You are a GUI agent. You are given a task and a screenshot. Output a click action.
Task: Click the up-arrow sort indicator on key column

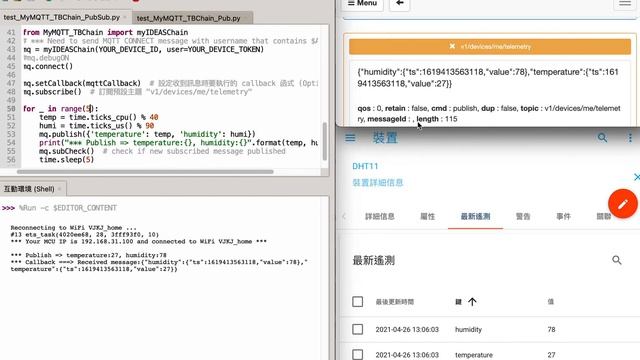[x=472, y=302]
